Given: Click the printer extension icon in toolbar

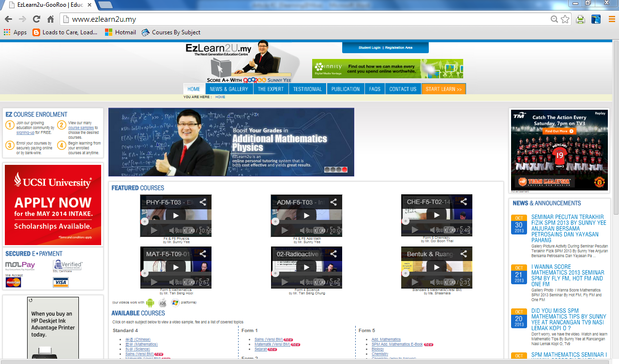Looking at the screenshot, I should coord(580,19).
